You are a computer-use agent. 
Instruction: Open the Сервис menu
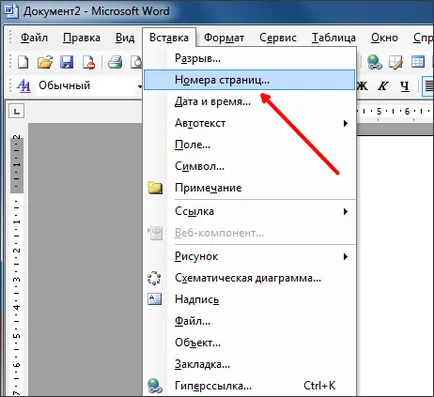[278, 38]
